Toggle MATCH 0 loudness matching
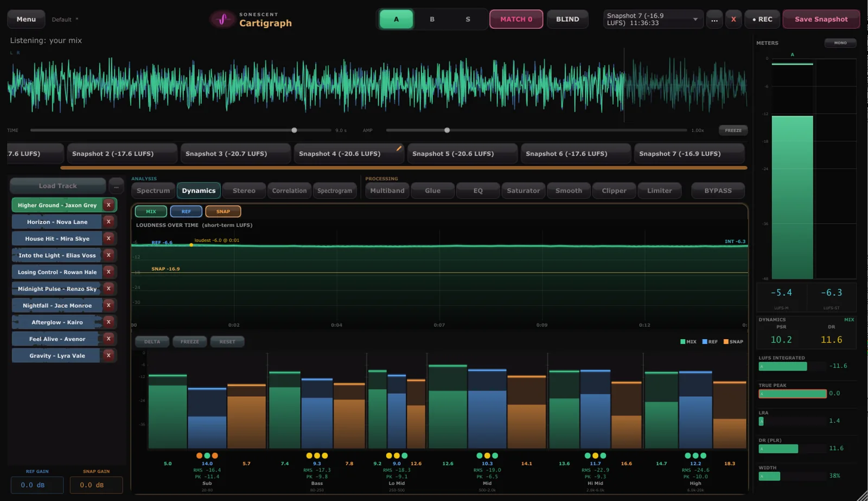 (516, 19)
